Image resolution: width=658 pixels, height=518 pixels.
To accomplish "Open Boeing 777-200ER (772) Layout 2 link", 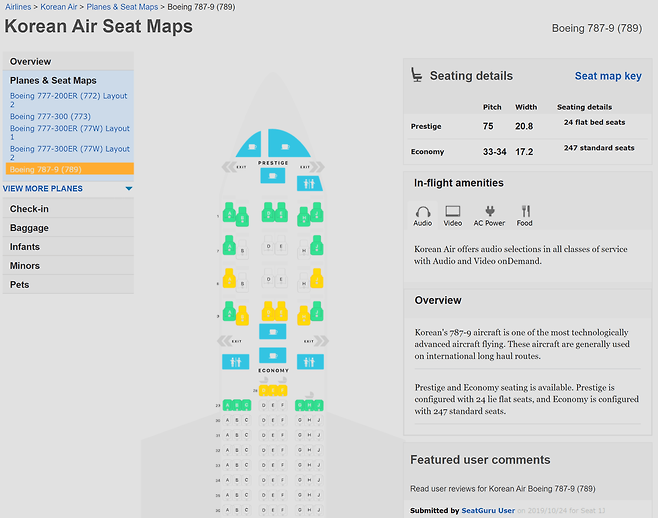I will click(68, 100).
